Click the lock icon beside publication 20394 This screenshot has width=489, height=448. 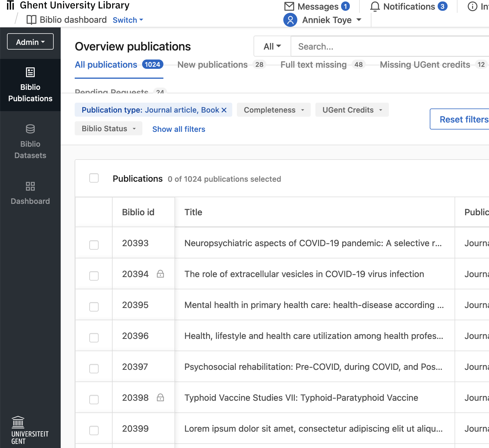coord(161,274)
